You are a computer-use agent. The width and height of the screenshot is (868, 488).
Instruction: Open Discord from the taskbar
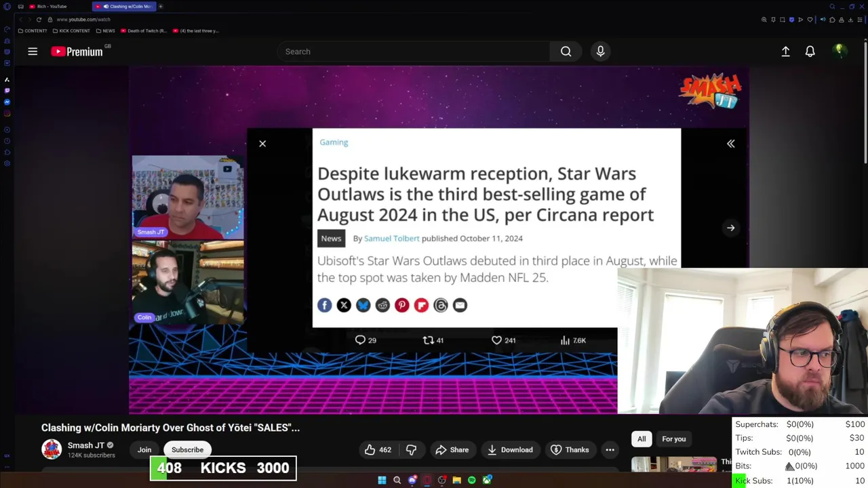(x=412, y=480)
